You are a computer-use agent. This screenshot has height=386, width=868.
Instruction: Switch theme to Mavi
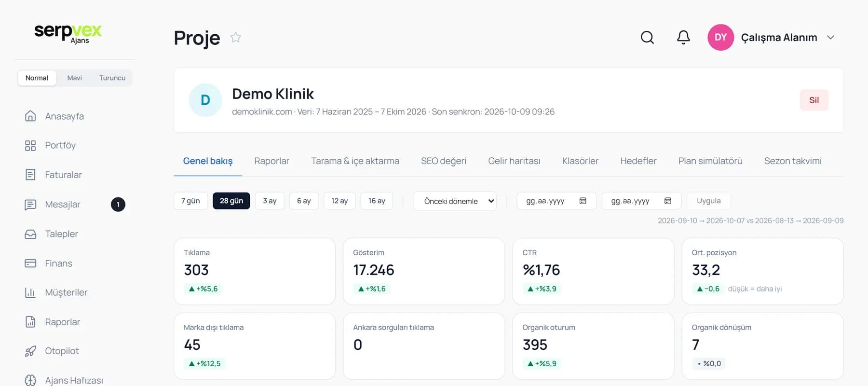click(x=74, y=78)
